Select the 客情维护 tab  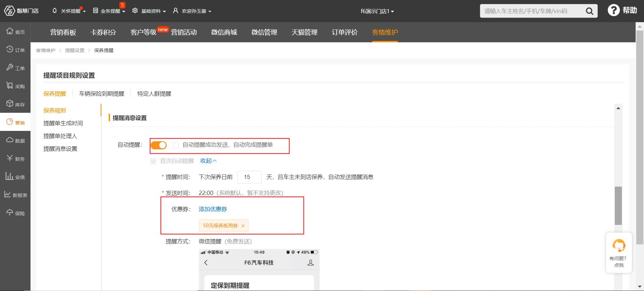point(385,32)
